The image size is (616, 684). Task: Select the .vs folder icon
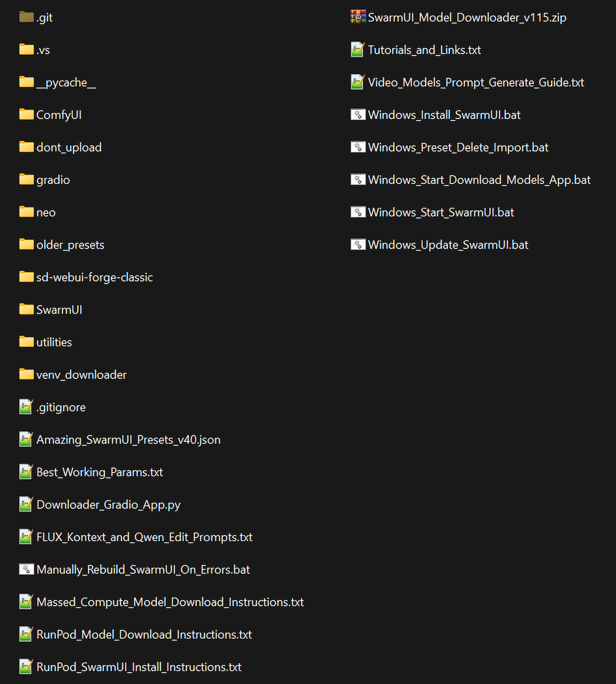[x=26, y=49]
